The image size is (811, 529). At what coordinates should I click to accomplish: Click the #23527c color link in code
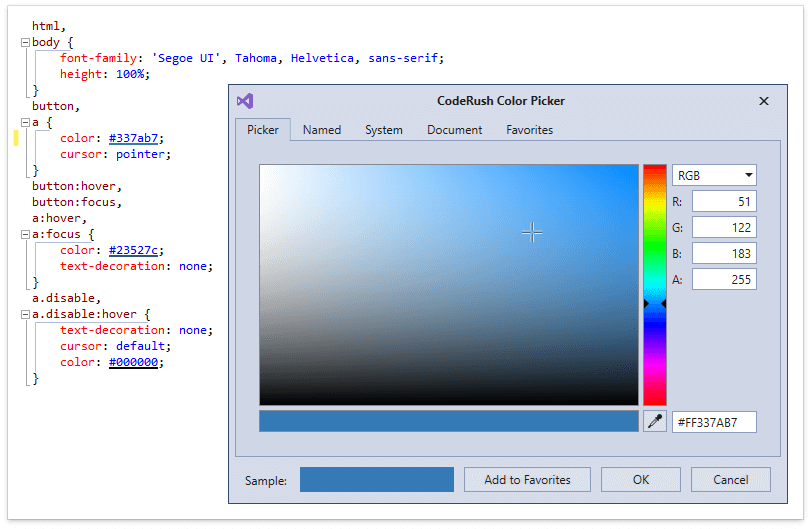136,251
